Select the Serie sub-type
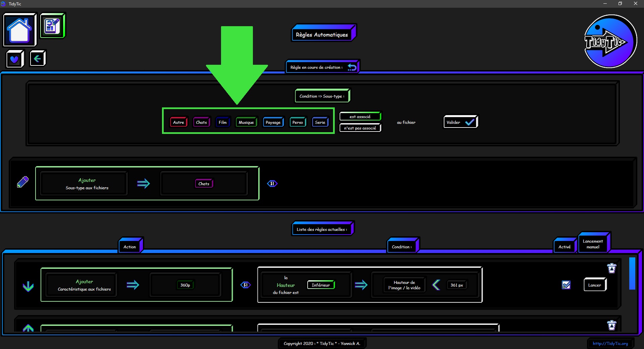Viewport: 644px width, 349px height. click(320, 122)
